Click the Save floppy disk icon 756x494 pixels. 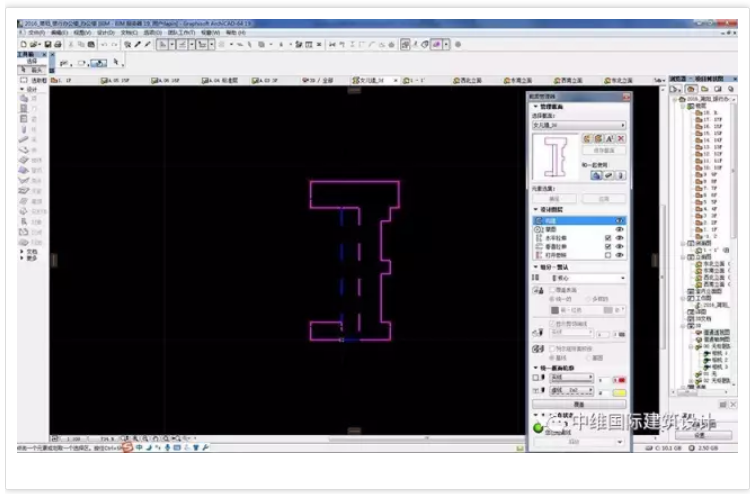(x=48, y=44)
